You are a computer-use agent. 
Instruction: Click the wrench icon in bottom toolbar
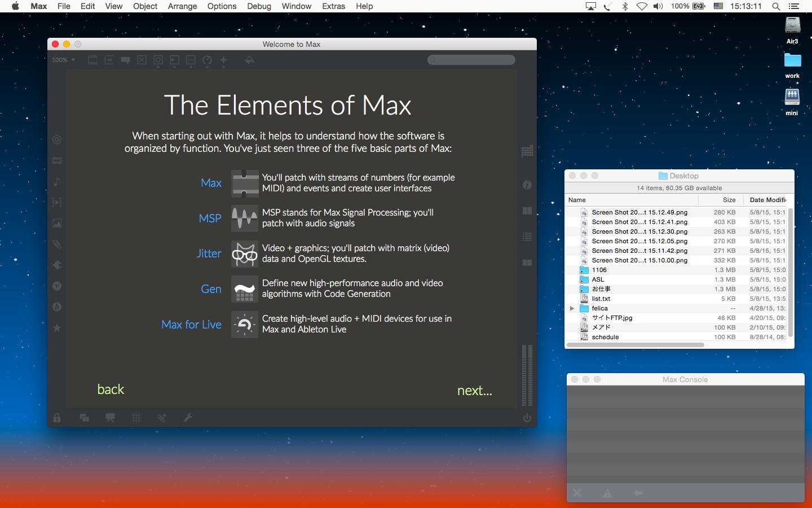point(188,418)
